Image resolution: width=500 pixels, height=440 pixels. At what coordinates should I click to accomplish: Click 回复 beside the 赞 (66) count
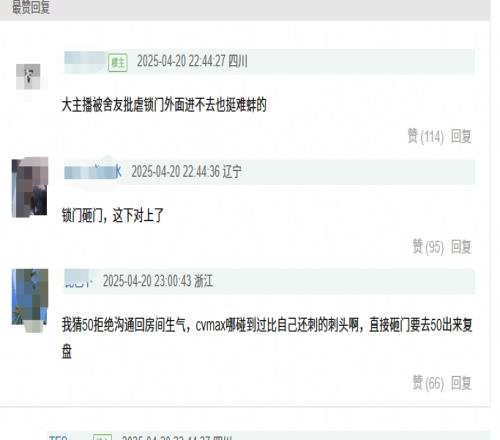click(461, 383)
